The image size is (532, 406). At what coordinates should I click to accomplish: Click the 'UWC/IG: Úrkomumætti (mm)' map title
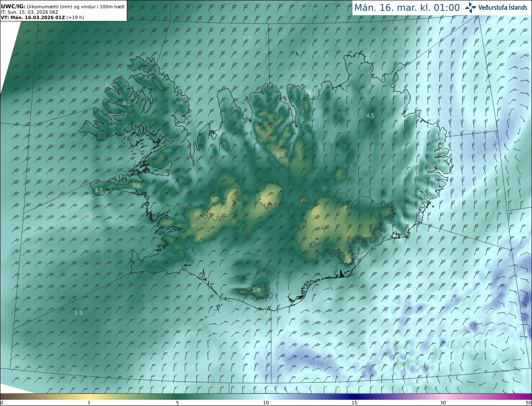coord(63,7)
